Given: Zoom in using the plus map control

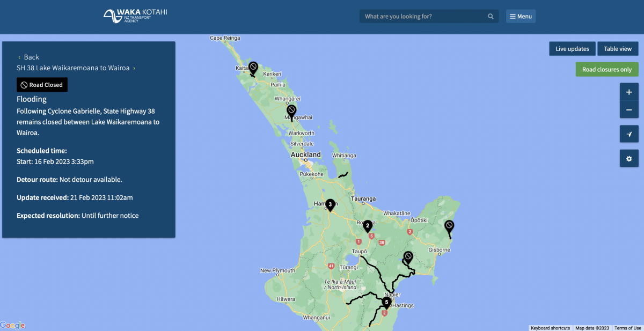Looking at the screenshot, I should 629,91.
